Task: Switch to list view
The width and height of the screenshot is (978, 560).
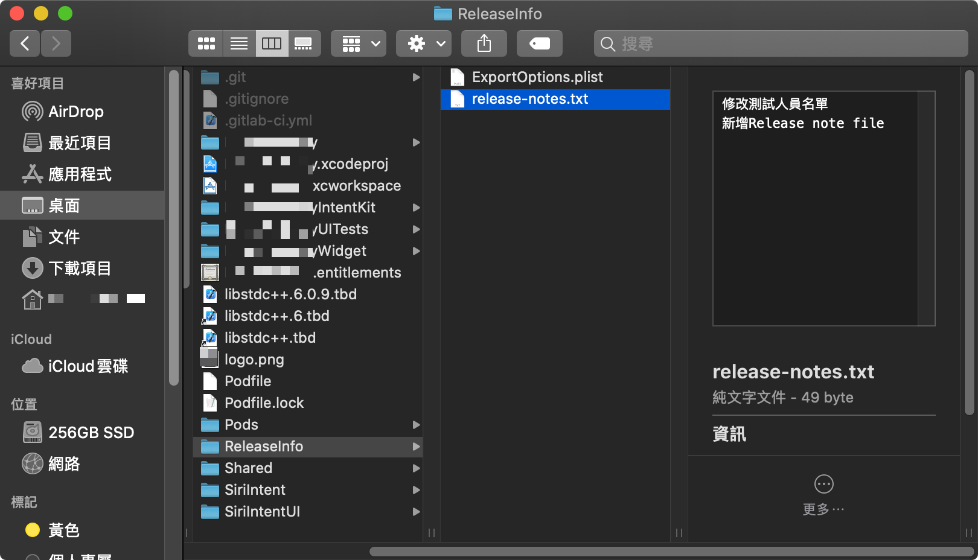Action: click(x=239, y=43)
